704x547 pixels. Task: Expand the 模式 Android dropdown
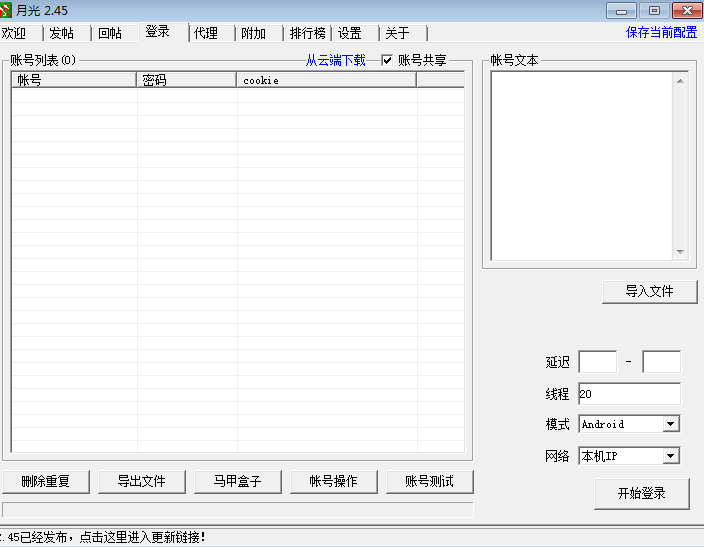click(670, 424)
